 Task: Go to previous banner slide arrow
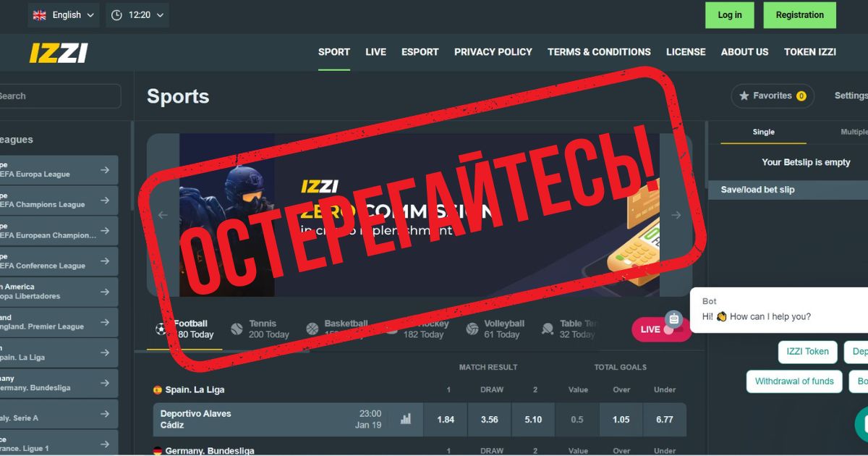163,215
